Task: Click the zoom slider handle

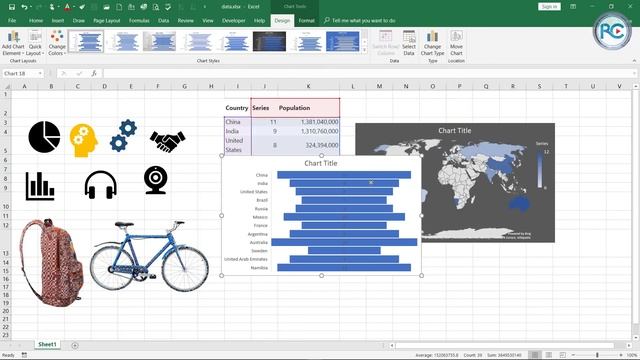Action: point(597,355)
